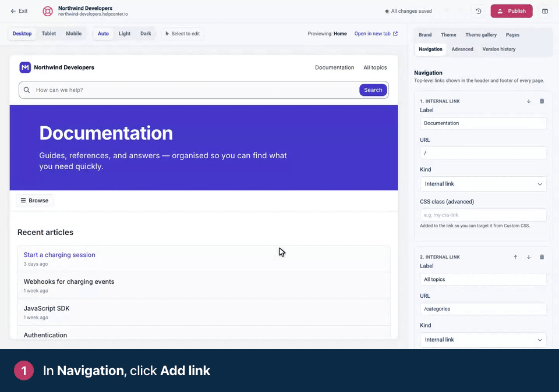The width and height of the screenshot is (559, 392).
Task: Open the Version history tab
Action: [x=499, y=49]
